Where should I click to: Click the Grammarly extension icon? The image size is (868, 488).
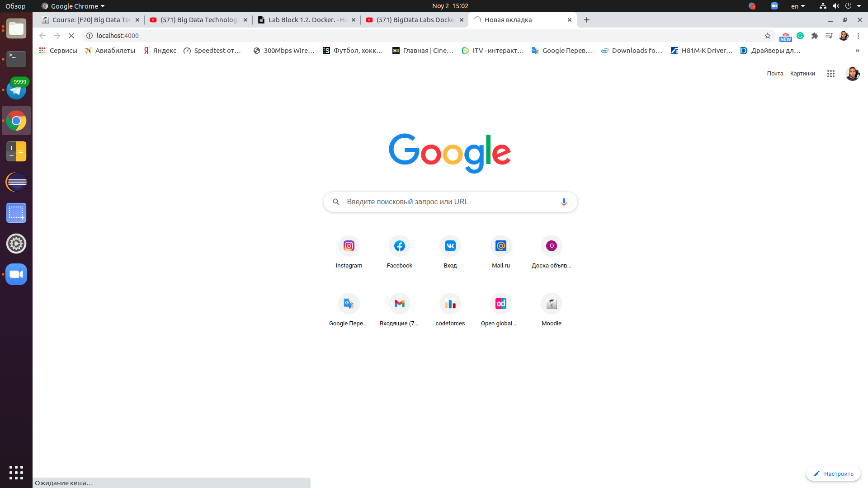(800, 36)
